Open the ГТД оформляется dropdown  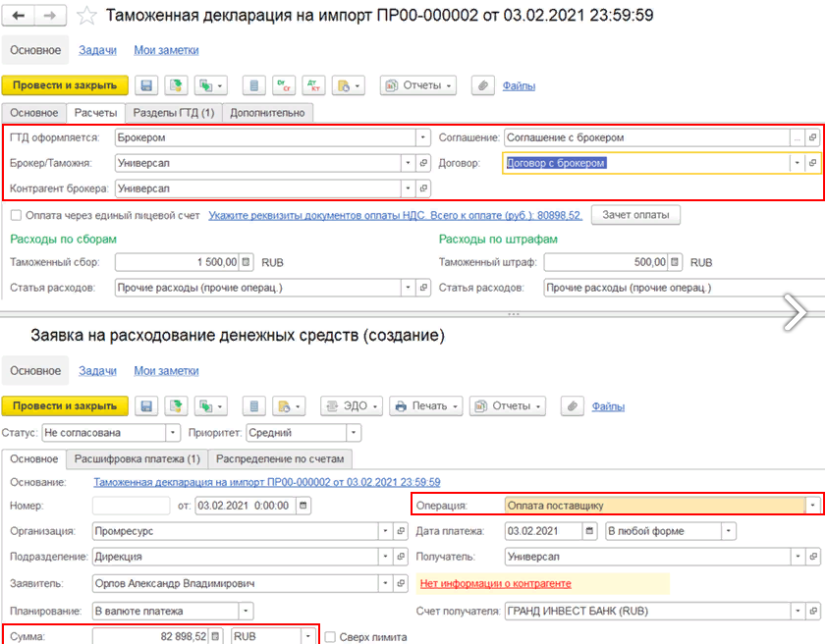click(423, 137)
